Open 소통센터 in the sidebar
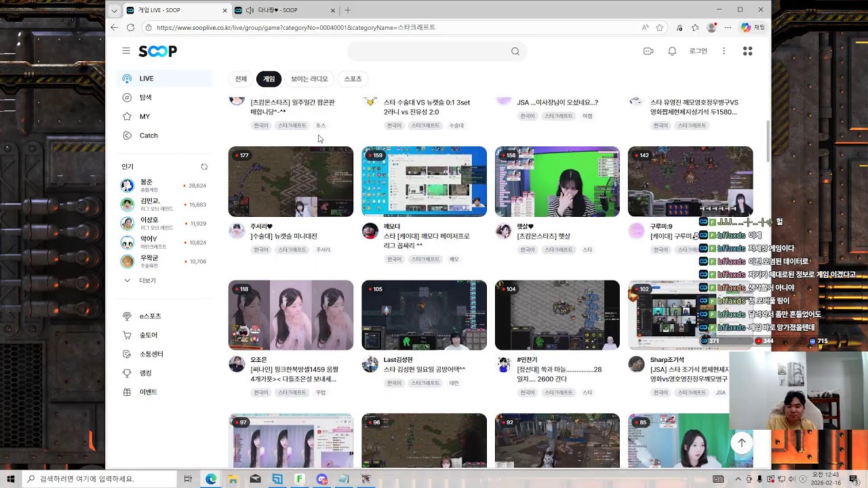868x488 pixels. [x=164, y=354]
